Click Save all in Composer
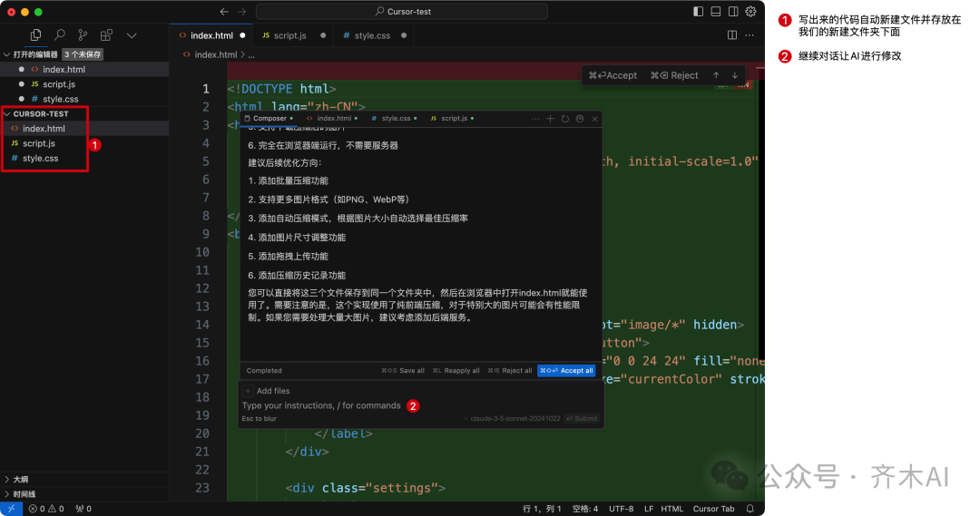 point(403,370)
